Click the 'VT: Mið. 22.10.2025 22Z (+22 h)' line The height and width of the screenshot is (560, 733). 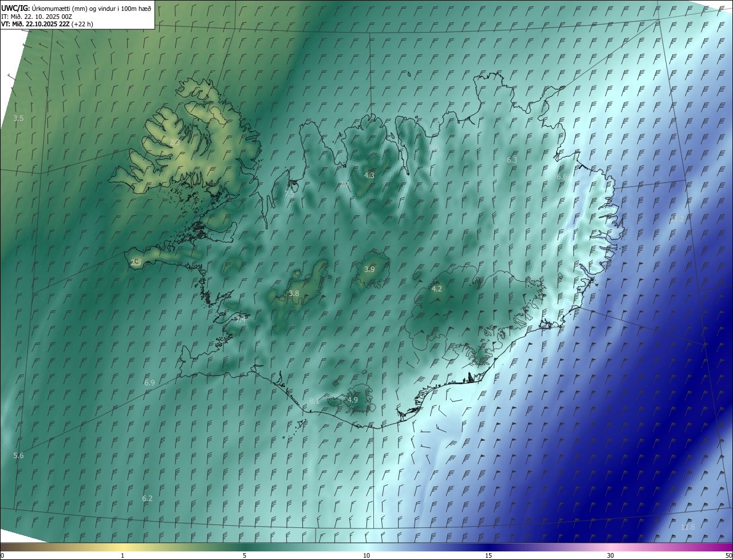(47, 24)
